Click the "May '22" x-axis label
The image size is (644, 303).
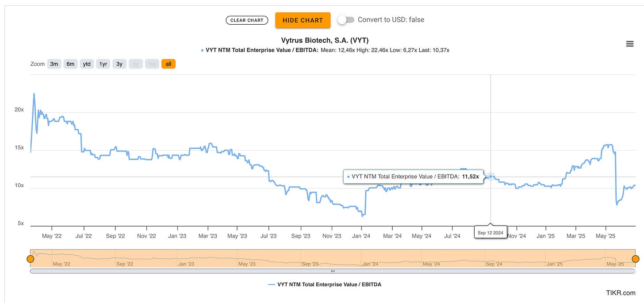tap(52, 236)
